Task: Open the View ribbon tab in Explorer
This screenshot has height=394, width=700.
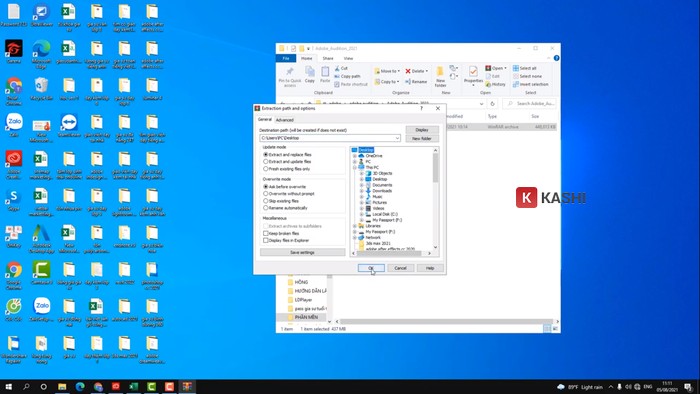Action: pyautogui.click(x=348, y=58)
